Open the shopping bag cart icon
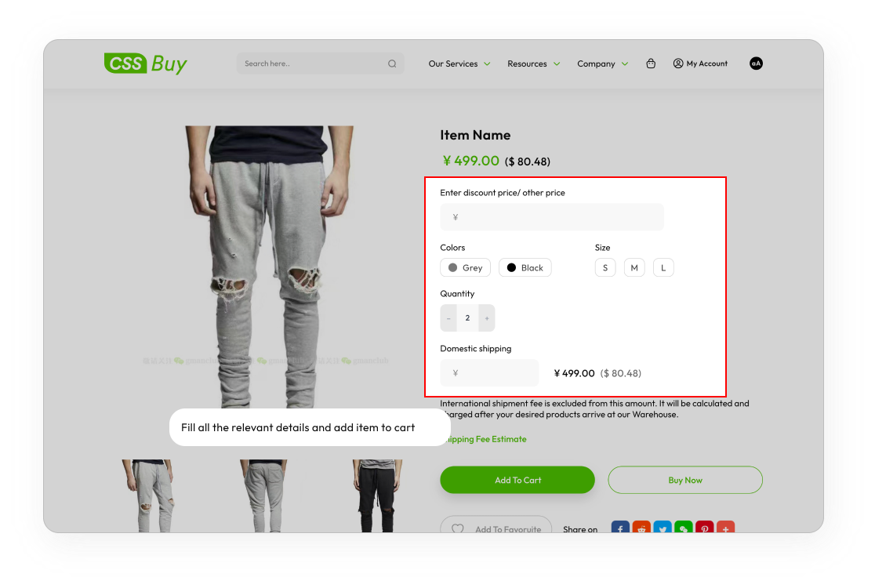This screenshot has height=588, width=875. click(651, 64)
